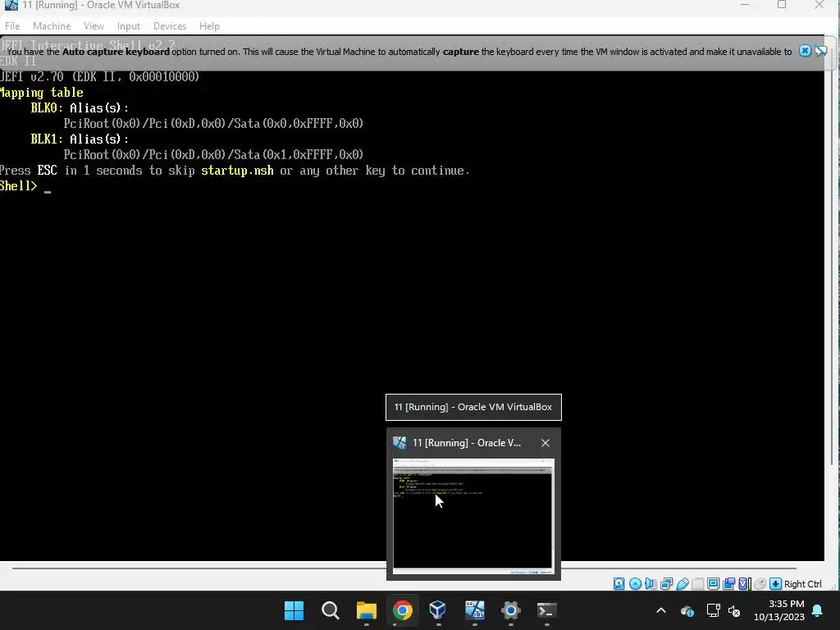This screenshot has height=630, width=840.
Task: Click the UEFI v2.70 (EDK II) line
Action: (x=99, y=76)
